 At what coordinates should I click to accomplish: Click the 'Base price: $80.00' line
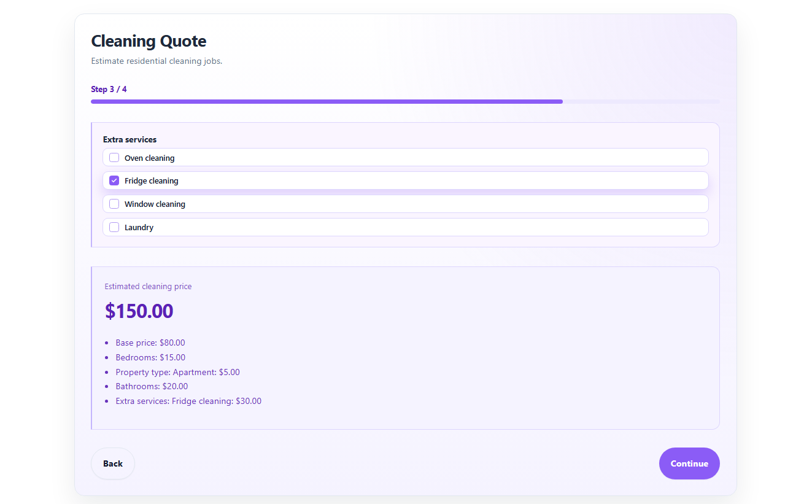click(150, 343)
